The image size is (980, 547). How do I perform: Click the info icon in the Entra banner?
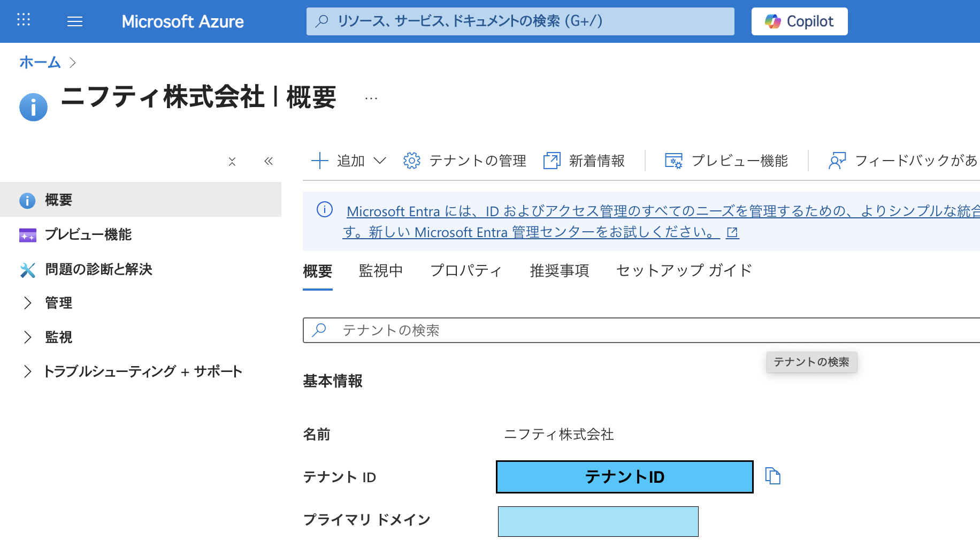(325, 209)
